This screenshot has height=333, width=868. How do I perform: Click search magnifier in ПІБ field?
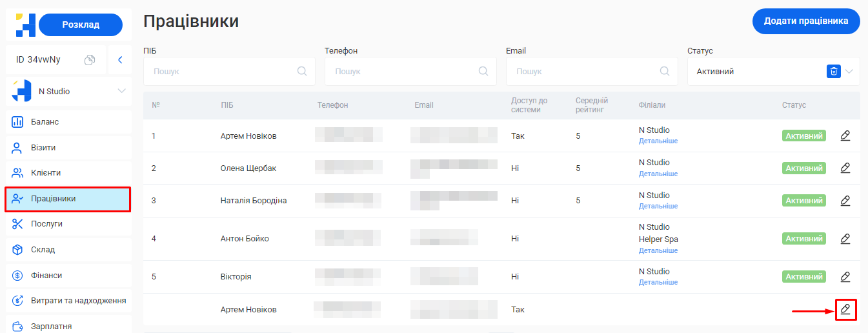click(x=302, y=72)
